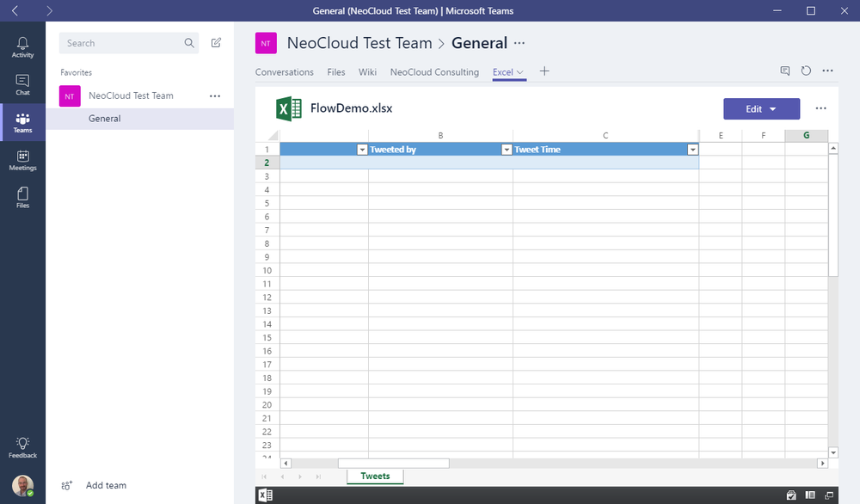Expand the Edit button dropdown
Screen dimensions: 860x504
(x=773, y=109)
